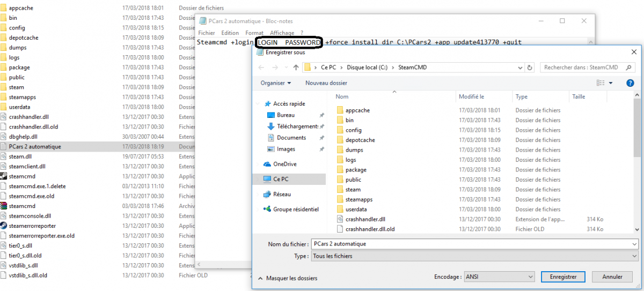Open the ? help menu in Bloc-notes
The height and width of the screenshot is (291, 644).
[302, 33]
